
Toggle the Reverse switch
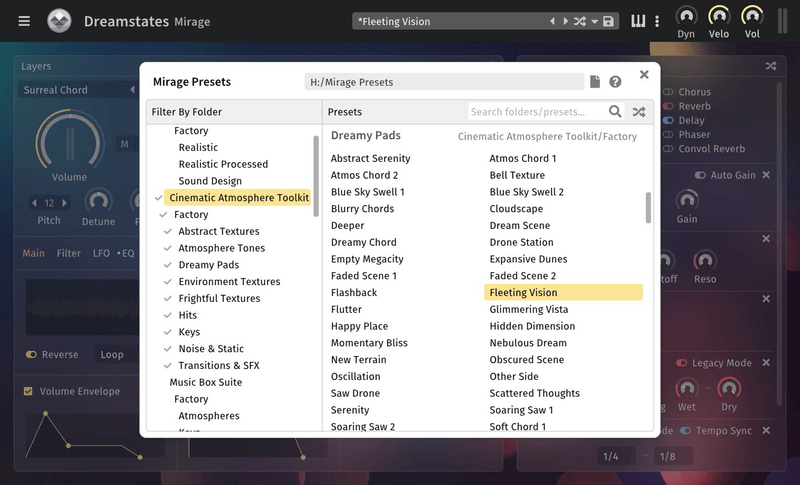[x=32, y=354]
